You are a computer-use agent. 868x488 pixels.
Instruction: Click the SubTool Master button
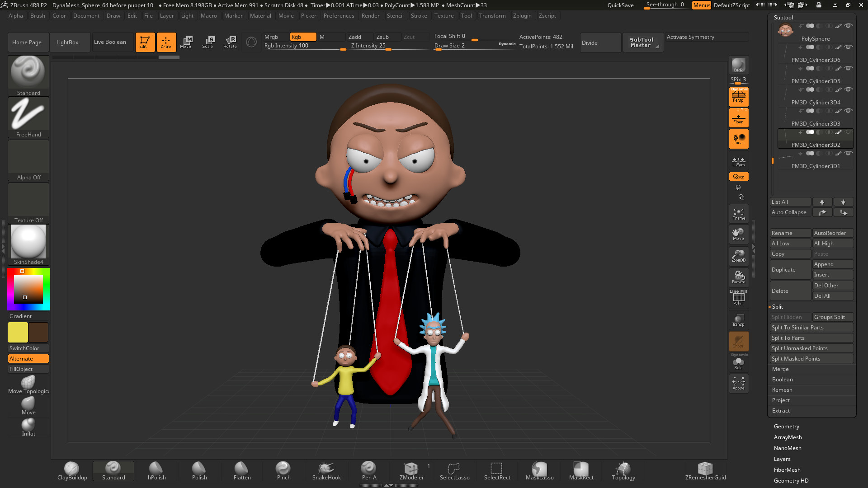coord(643,42)
